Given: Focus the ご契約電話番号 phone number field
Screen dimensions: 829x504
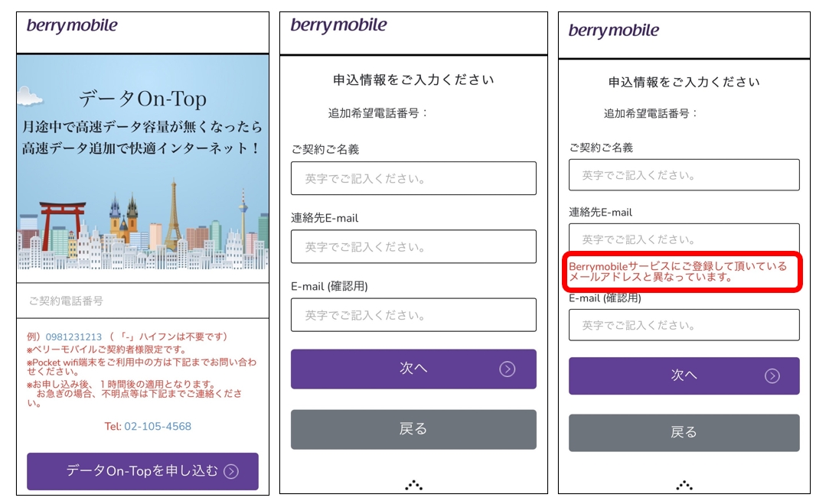Looking at the screenshot, I should [142, 301].
